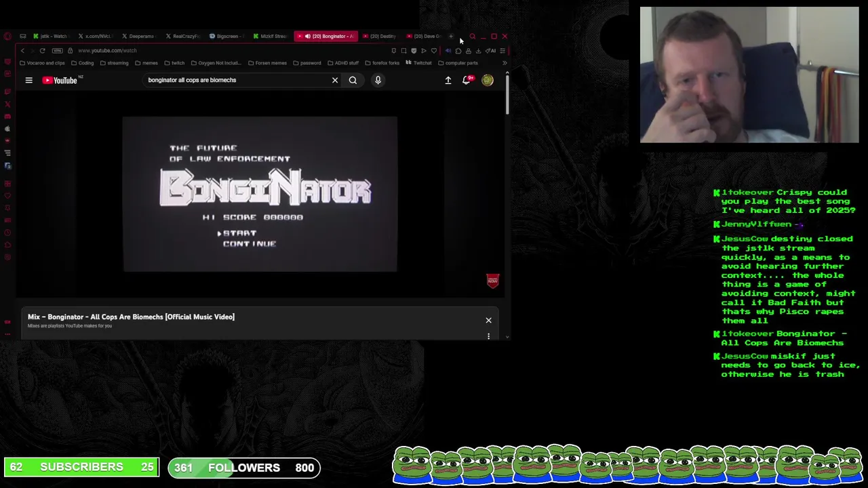Open the forefox forks bookmark folder

pos(382,63)
